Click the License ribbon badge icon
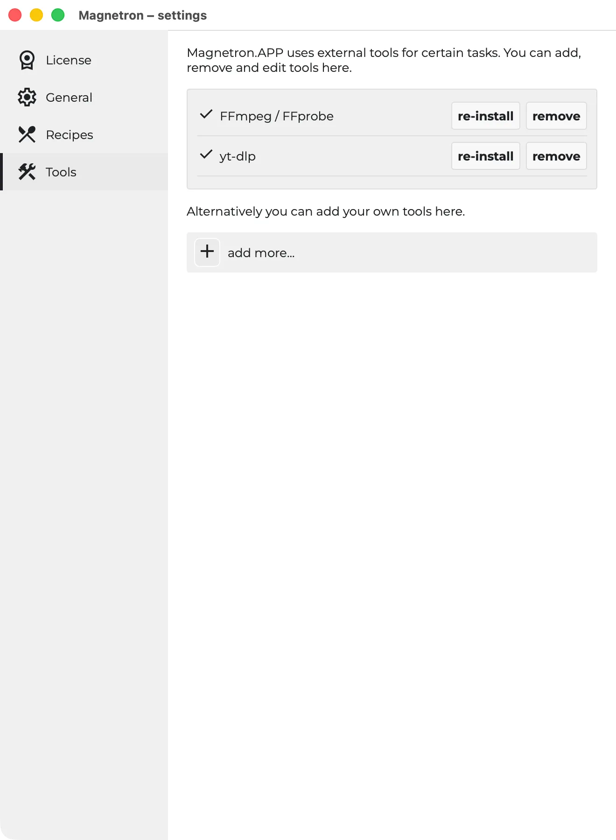 click(x=27, y=60)
